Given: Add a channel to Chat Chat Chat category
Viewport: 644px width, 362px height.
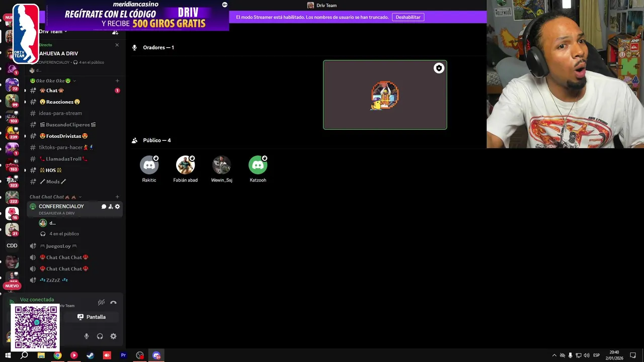Looking at the screenshot, I should (117, 197).
